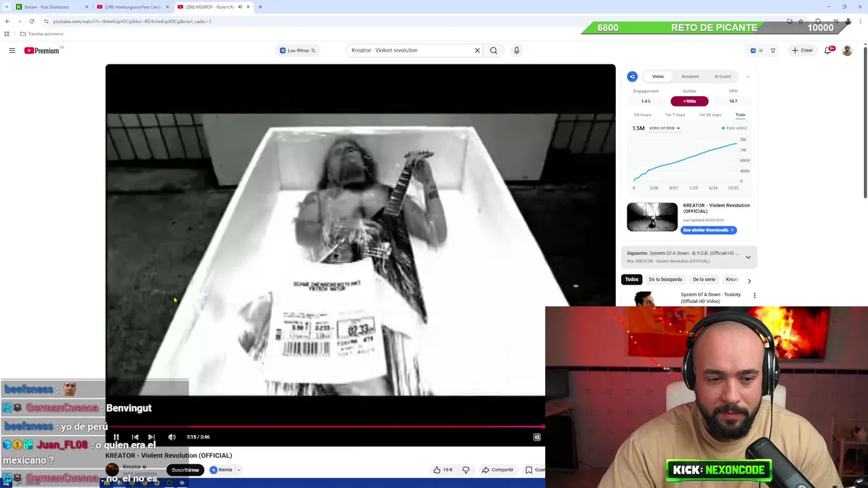Image resolution: width=868 pixels, height=488 pixels.
Task: Open the Kreator channel avatar
Action: pyautogui.click(x=112, y=469)
